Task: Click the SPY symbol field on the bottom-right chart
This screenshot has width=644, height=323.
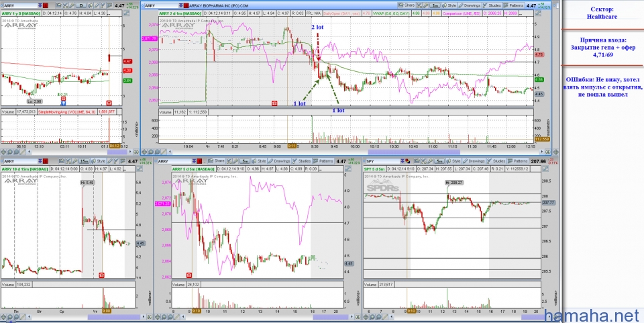Action: tap(383, 161)
